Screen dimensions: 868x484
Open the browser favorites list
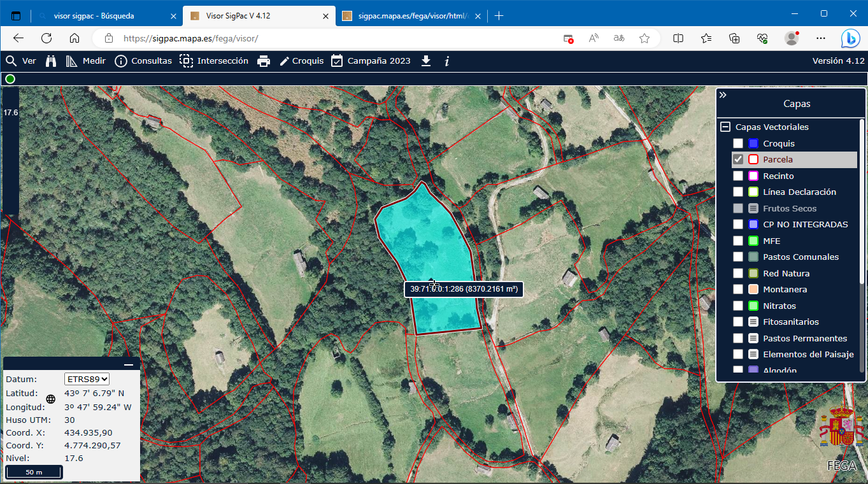pos(706,38)
